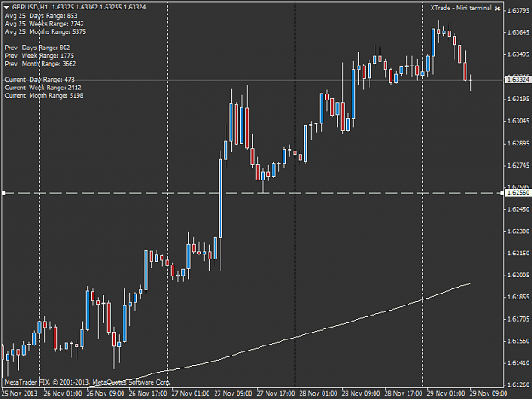Click the 1.62745 price scale label
Screen dimensions: 532x399
[x=518, y=165]
